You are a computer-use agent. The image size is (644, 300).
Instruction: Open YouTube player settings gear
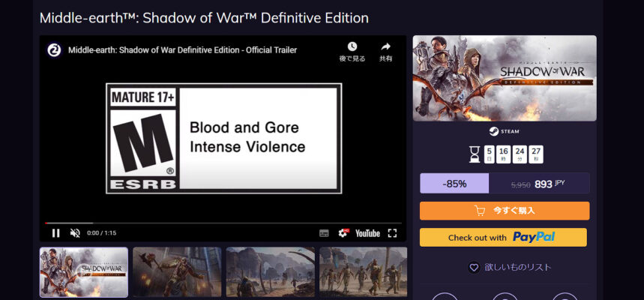pos(343,233)
